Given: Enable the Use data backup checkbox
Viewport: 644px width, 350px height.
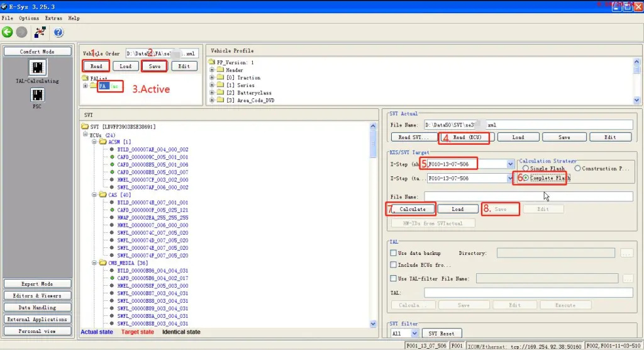Looking at the screenshot, I should pos(394,253).
